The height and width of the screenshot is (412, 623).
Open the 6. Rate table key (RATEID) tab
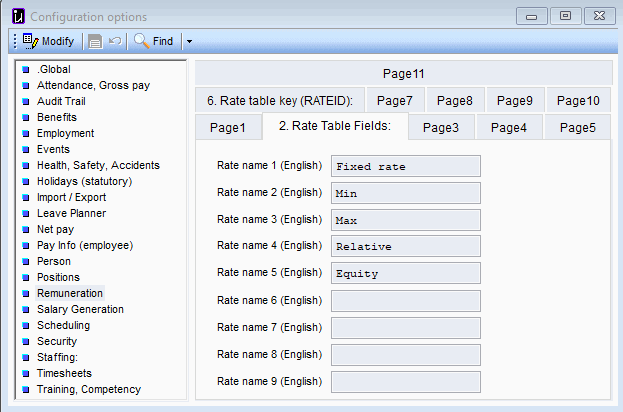(x=280, y=100)
